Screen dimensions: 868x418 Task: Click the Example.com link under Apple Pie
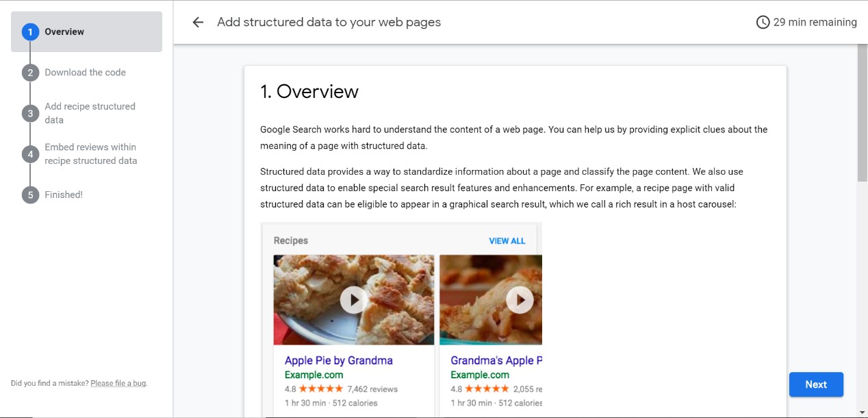tap(314, 375)
